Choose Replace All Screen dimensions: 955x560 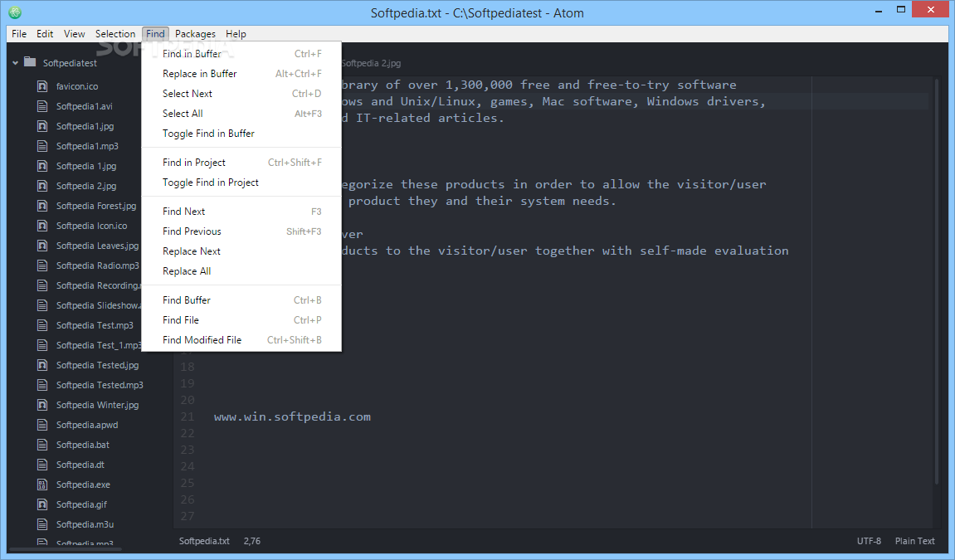241,271
